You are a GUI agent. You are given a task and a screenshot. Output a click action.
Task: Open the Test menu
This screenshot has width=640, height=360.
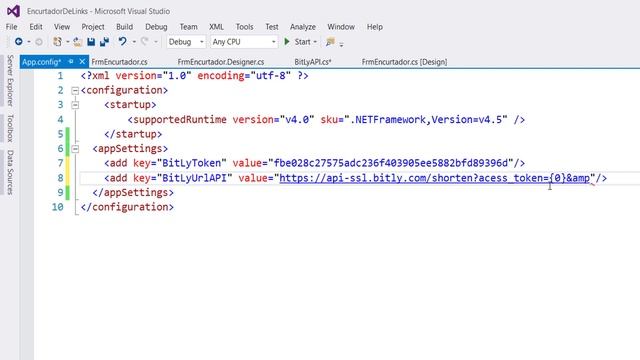coord(272,27)
